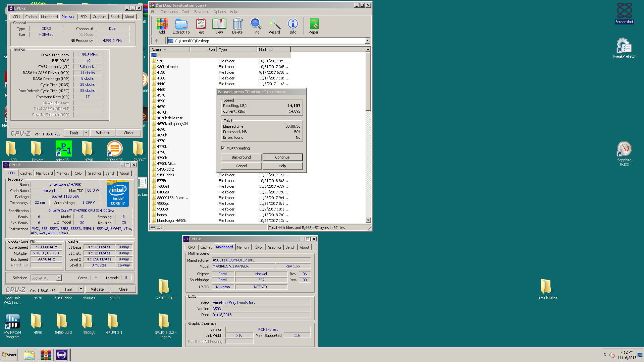The image size is (644, 362).
Task: Open the Screenshot desktop icon
Action: [x=624, y=13]
